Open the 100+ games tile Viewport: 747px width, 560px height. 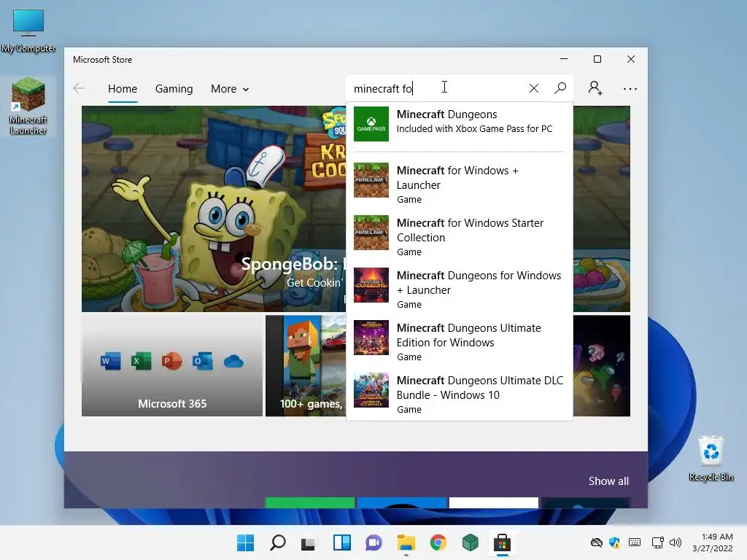coord(306,365)
